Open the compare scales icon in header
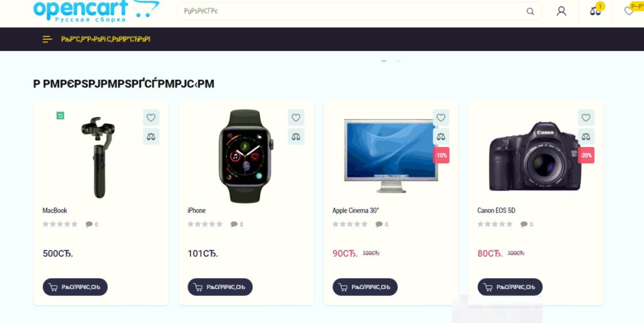The image size is (644, 323). click(x=595, y=11)
